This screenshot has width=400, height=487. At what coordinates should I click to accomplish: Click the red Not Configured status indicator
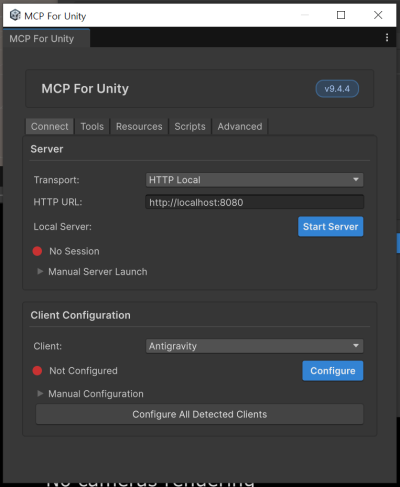tap(37, 371)
